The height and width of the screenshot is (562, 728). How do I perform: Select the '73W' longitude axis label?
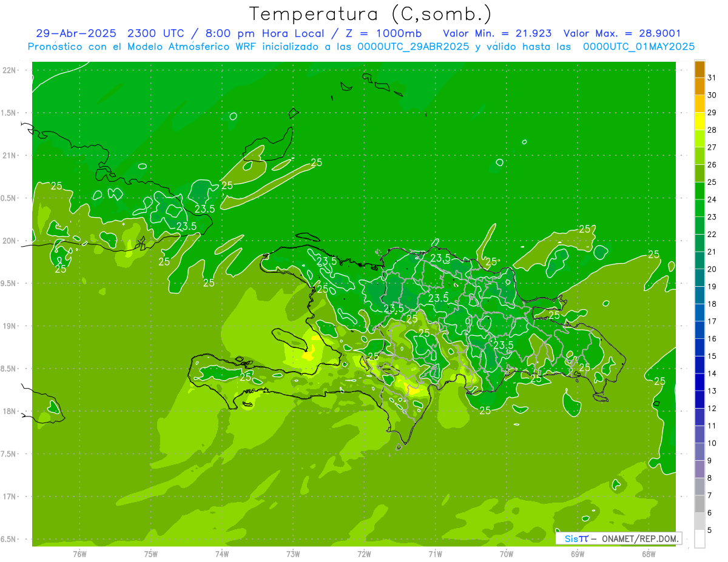click(293, 554)
